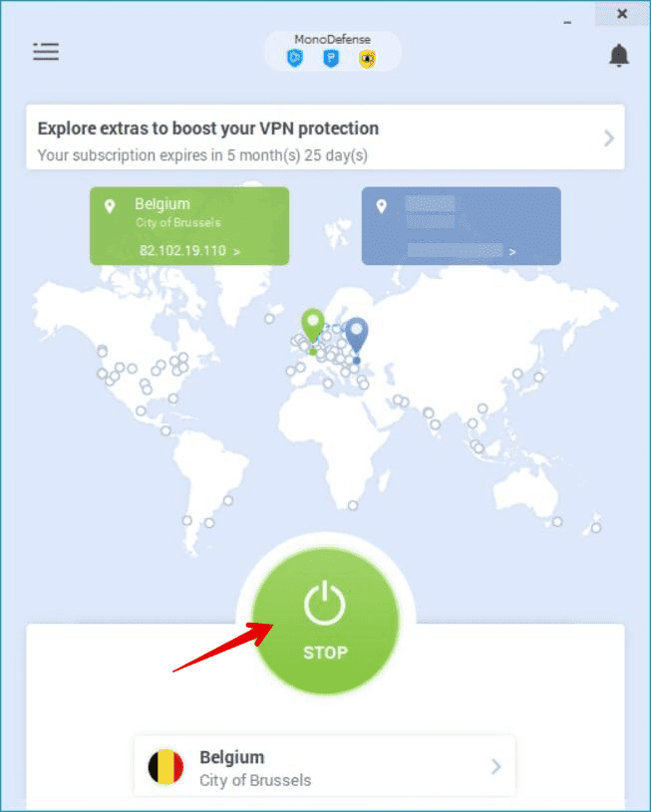Screen dimensions: 651x812
Task: Open the MonoDefense shield icon with letter P
Action: coord(331,58)
